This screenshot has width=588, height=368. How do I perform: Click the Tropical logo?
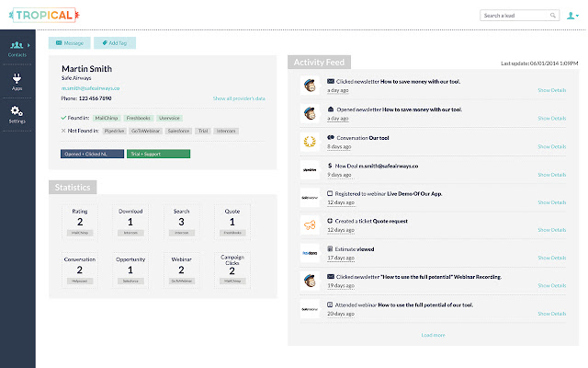tap(44, 15)
